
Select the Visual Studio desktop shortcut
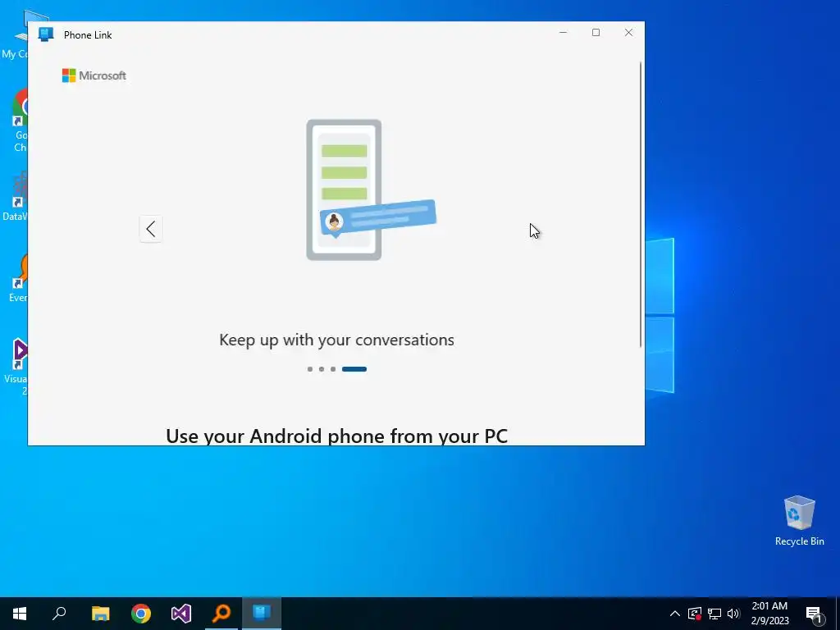(x=16, y=367)
